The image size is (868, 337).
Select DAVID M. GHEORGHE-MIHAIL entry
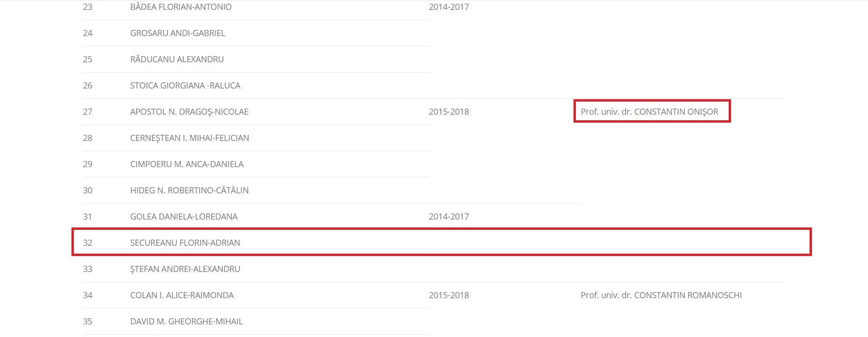coord(187,322)
